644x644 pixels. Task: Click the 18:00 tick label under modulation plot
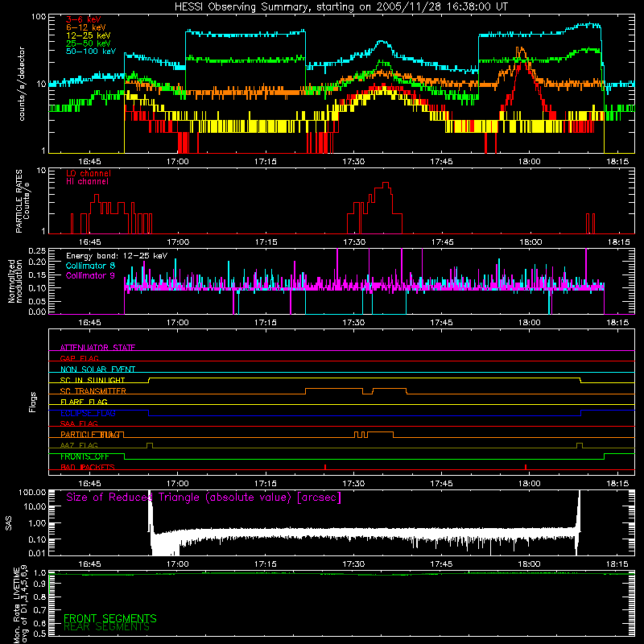click(530, 323)
